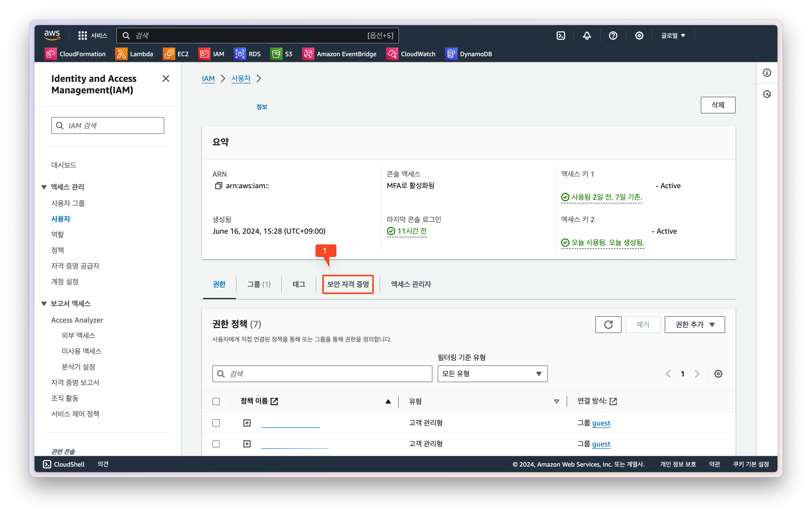Viewport: 812px width, 516px height.
Task: Collapse the 보고서 액세스 section
Action: tap(44, 304)
